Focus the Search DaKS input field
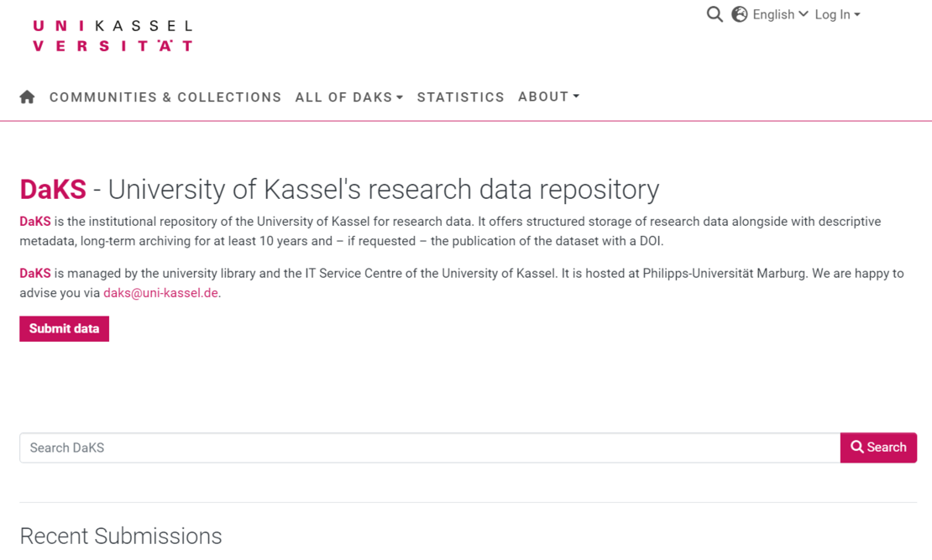Viewport: 932px width, 560px height. (430, 448)
